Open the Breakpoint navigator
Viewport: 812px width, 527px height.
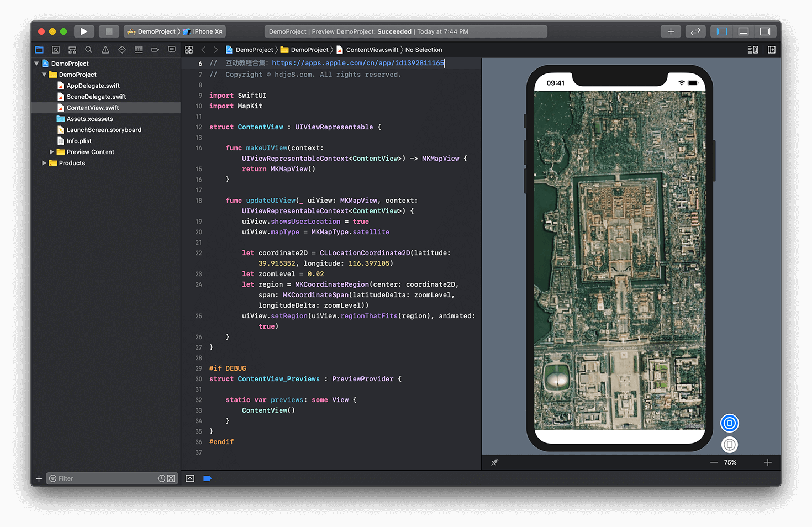(x=155, y=50)
